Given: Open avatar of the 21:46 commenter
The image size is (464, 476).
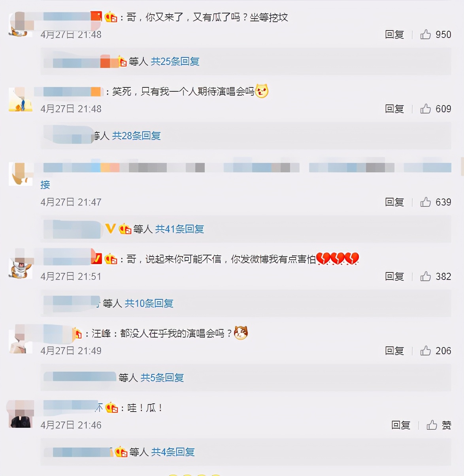Looking at the screenshot, I should [21, 414].
